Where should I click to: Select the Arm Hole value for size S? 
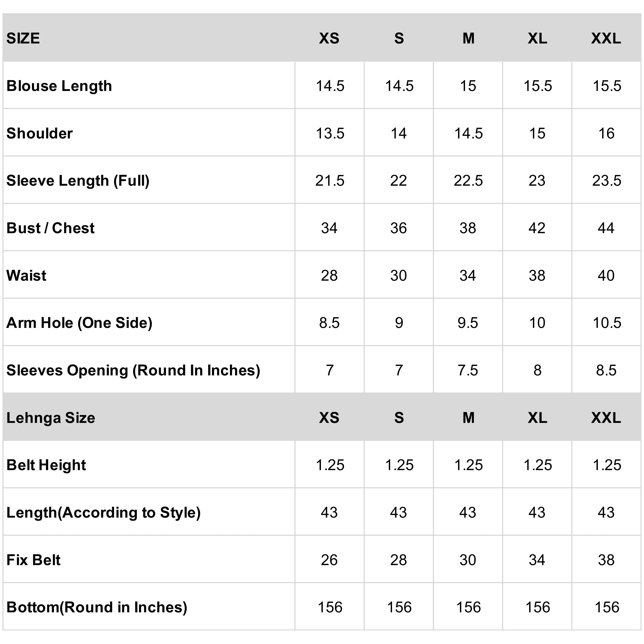click(x=399, y=323)
